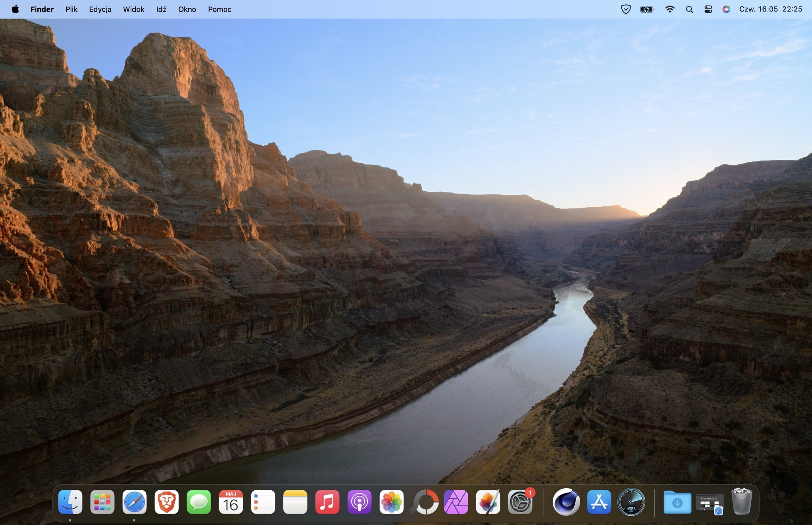Click the date and time display
Viewport: 812px width, 525px height.
pyautogui.click(x=770, y=9)
